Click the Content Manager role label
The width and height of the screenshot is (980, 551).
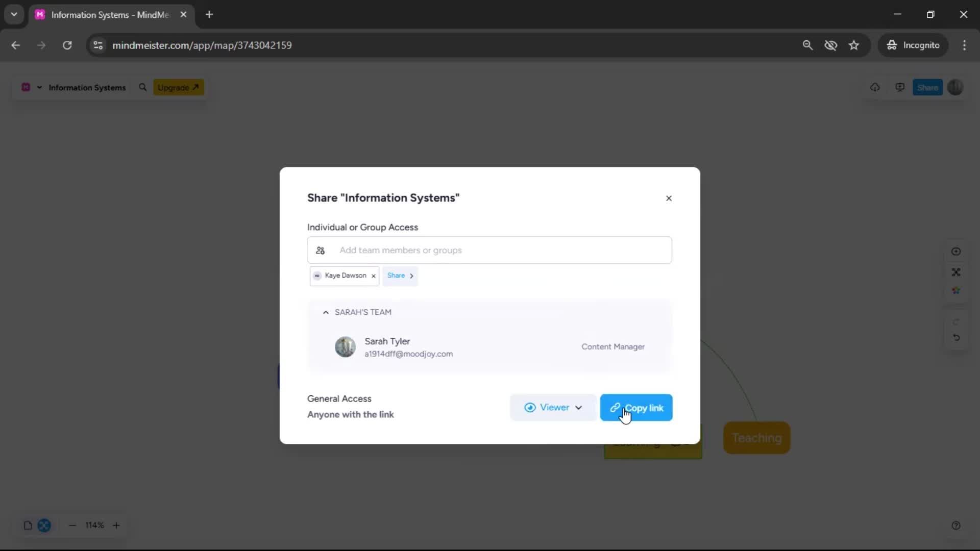point(613,347)
